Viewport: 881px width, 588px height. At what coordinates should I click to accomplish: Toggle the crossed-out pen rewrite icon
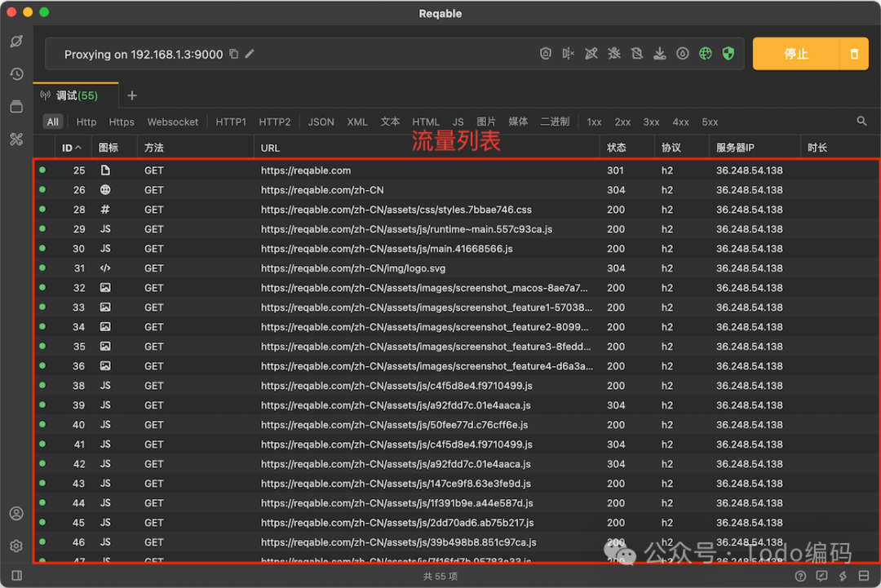(591, 53)
